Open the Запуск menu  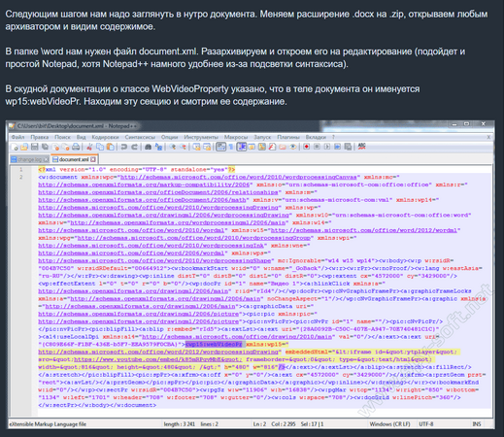(262, 137)
